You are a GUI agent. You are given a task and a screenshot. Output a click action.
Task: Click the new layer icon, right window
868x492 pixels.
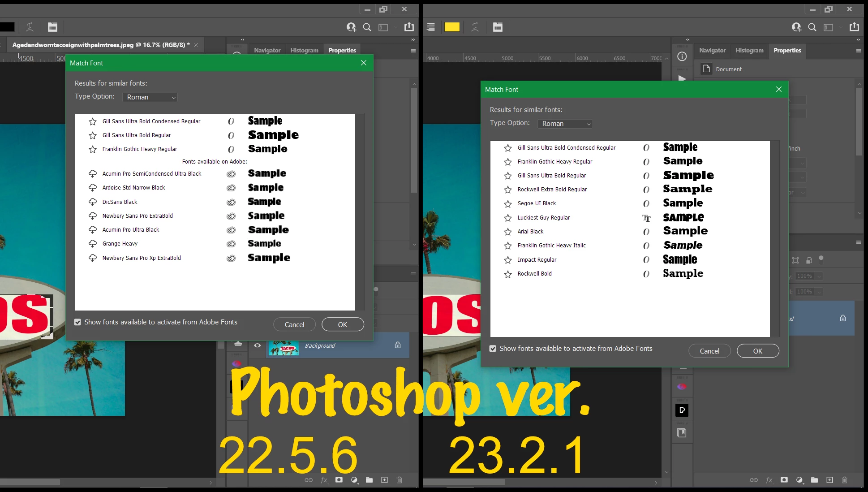click(829, 480)
